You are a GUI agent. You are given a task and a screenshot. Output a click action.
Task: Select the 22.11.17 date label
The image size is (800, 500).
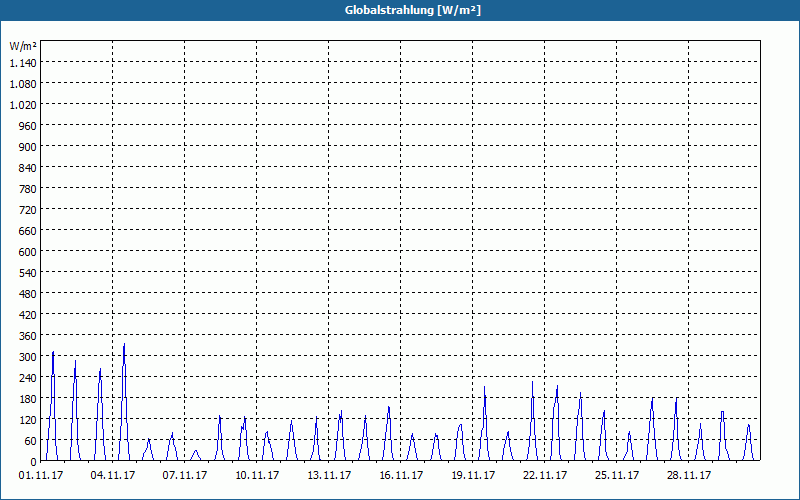[545, 475]
